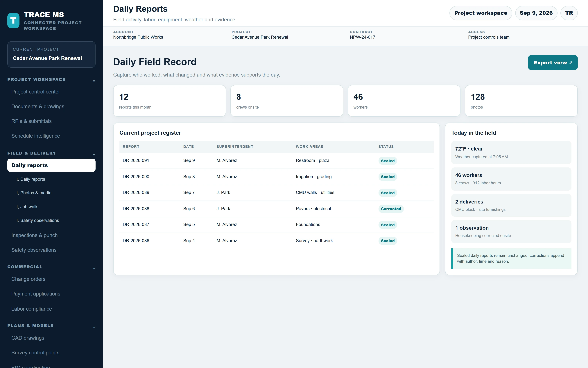Collapse the Project Workspace section chevron

pos(94,81)
